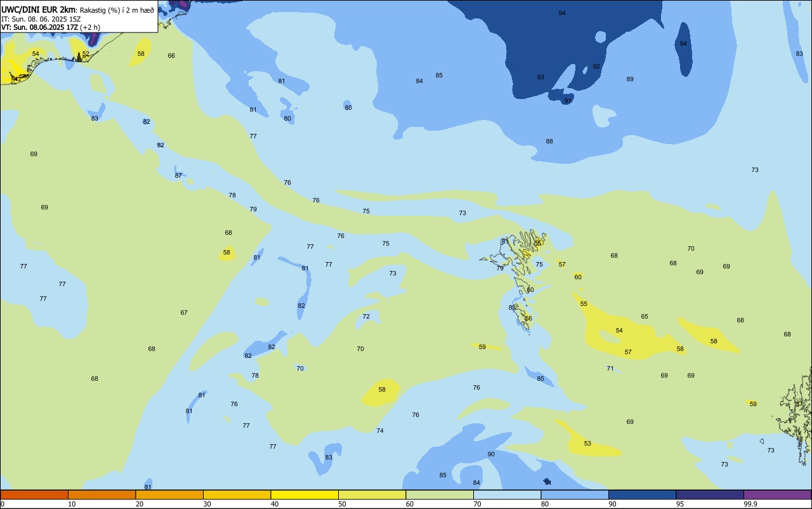The width and height of the screenshot is (812, 509).
Task: Click the humidity value 92 on map
Action: click(596, 67)
